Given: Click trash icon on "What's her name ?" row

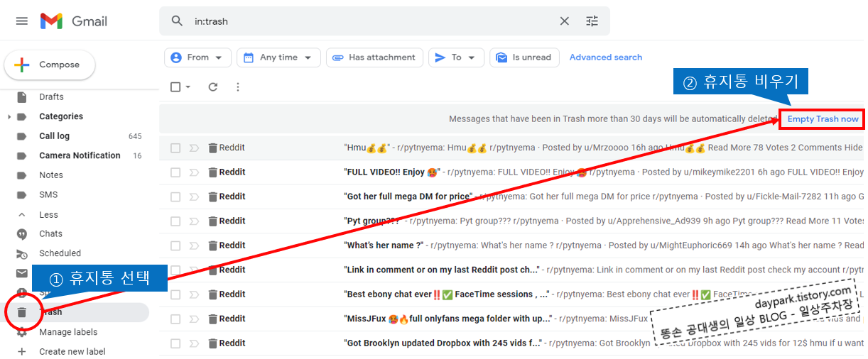Looking at the screenshot, I should click(212, 245).
